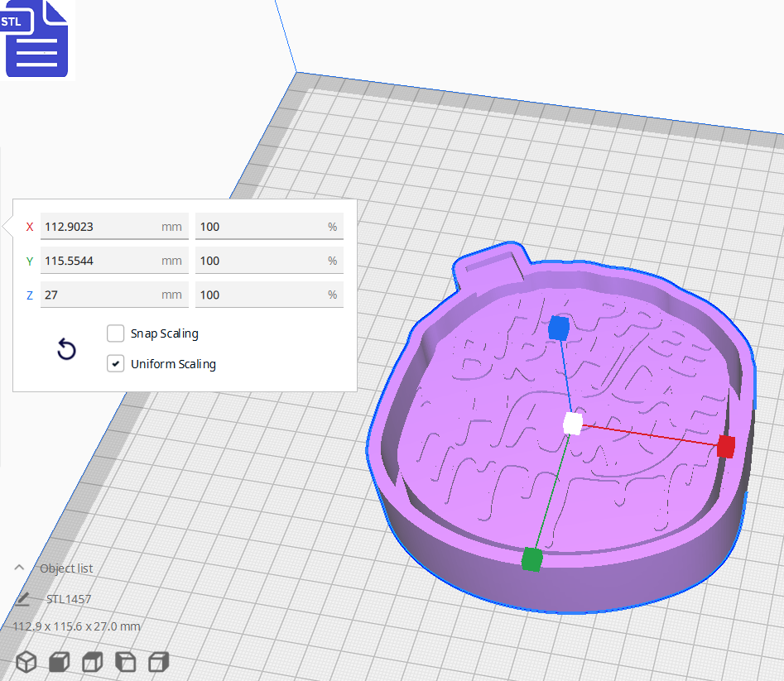This screenshot has height=681, width=784.
Task: Click the white center scale handle
Action: point(572,424)
